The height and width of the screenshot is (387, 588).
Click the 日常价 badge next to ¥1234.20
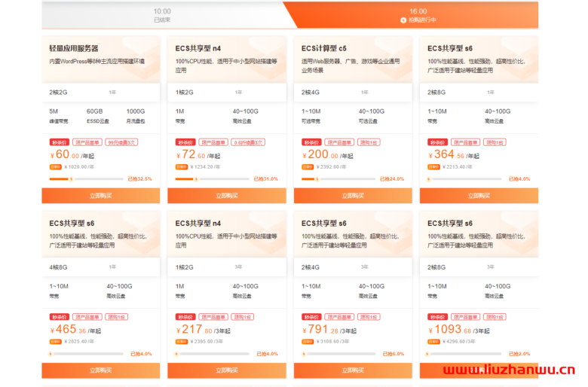pyautogui.click(x=181, y=167)
